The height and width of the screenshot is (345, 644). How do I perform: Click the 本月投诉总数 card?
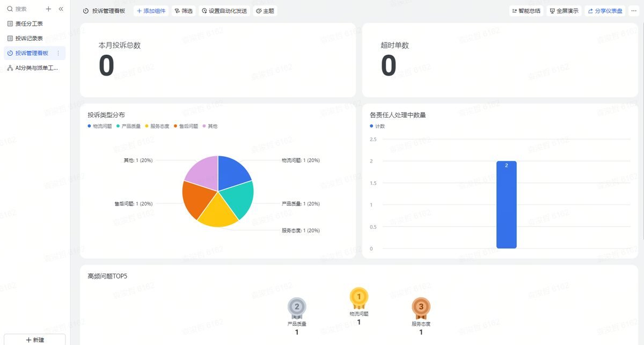pos(218,60)
